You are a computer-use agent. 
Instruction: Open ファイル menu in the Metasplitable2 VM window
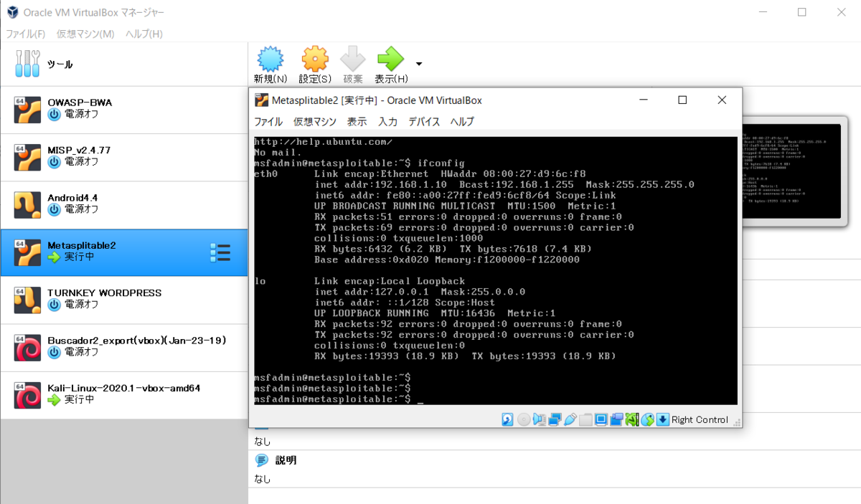(x=268, y=122)
